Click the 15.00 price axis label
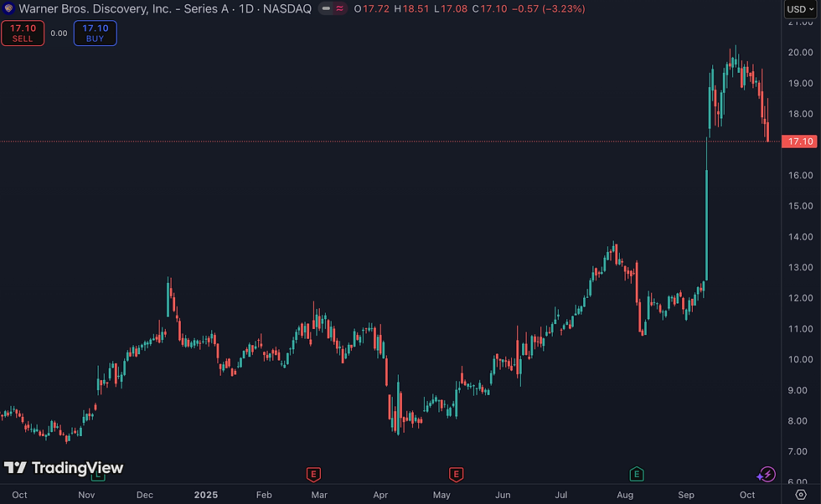The image size is (821, 504). click(801, 206)
